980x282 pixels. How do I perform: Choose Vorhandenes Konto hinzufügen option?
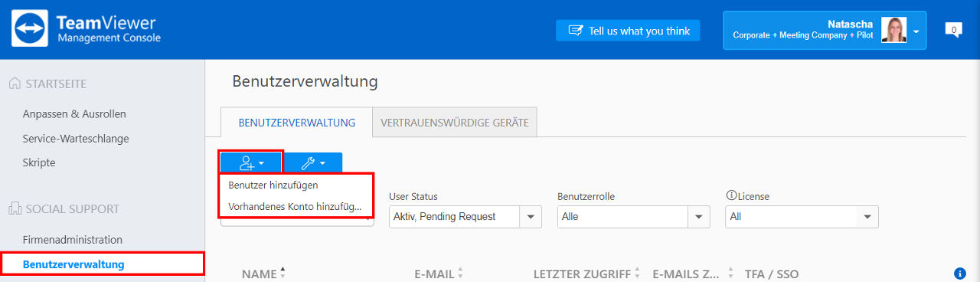[296, 206]
